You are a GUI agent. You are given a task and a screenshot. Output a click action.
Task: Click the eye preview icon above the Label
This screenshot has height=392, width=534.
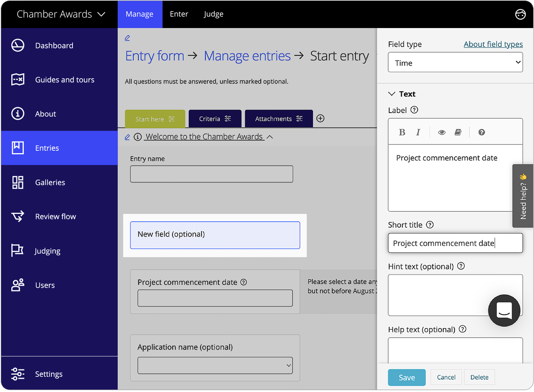[x=441, y=132]
